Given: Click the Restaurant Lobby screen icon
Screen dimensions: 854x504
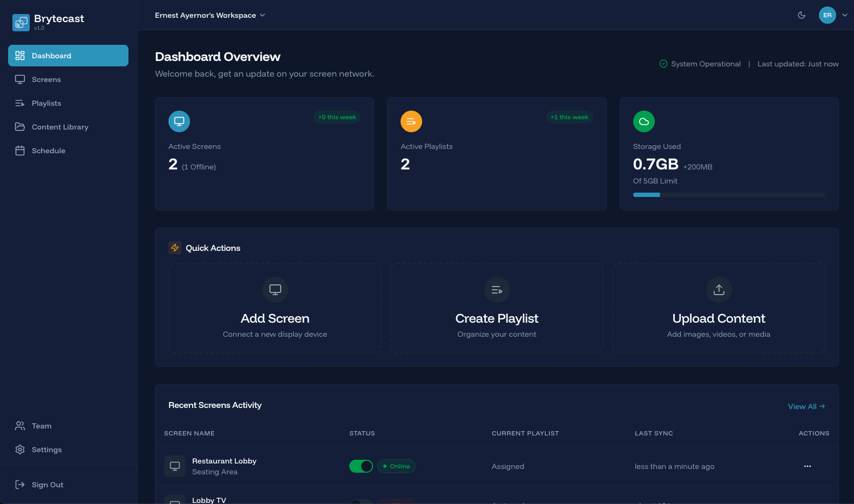Looking at the screenshot, I should (x=175, y=466).
